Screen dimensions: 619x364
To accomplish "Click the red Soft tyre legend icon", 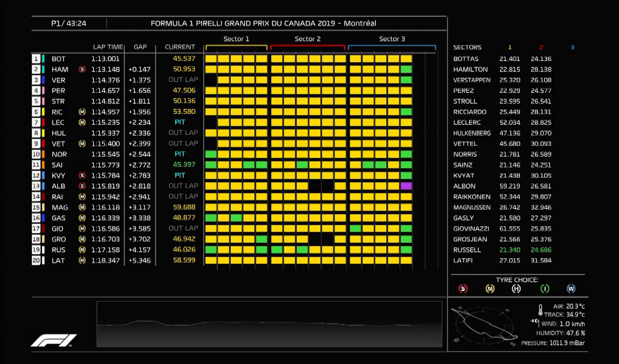I will click(x=463, y=289).
